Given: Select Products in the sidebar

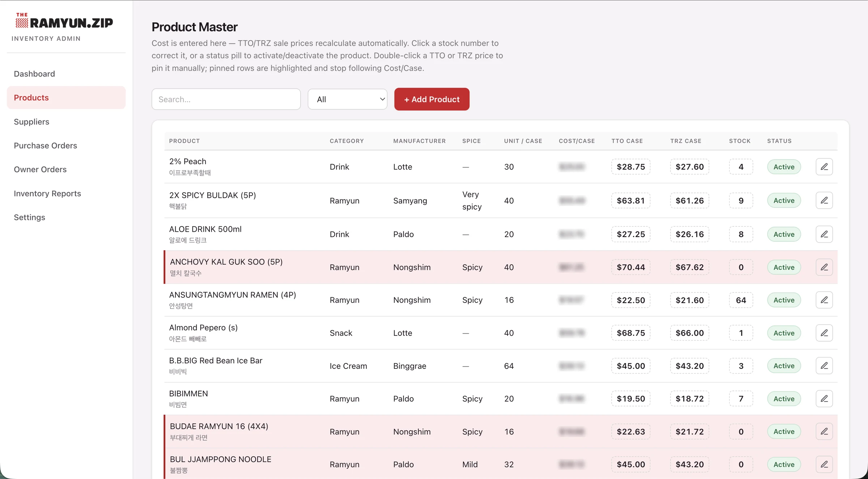Looking at the screenshot, I should point(66,98).
